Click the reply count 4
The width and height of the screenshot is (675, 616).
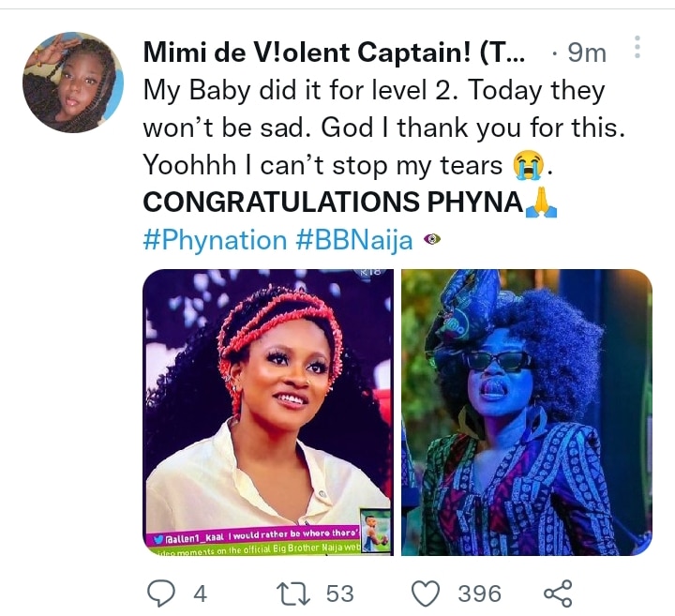[199, 593]
